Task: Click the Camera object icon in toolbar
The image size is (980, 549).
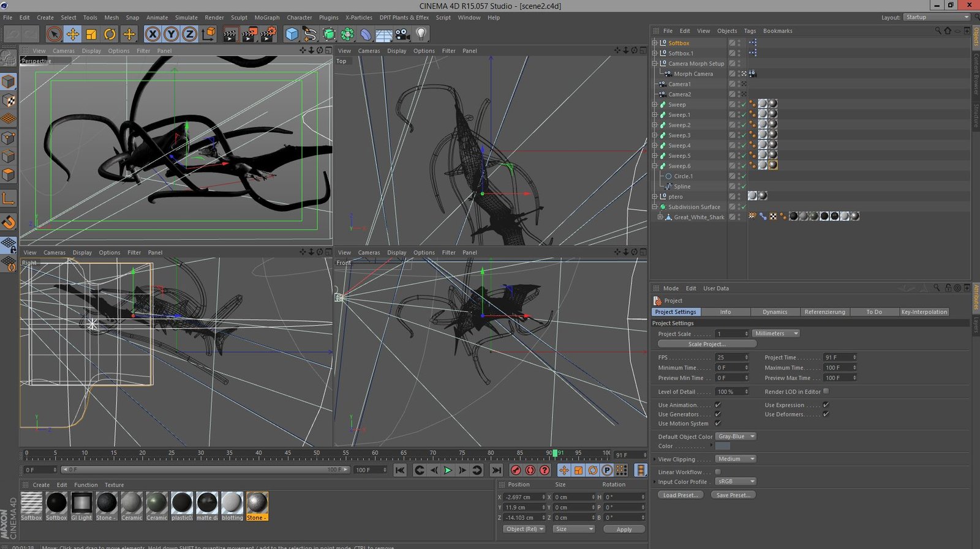Action: [x=402, y=34]
